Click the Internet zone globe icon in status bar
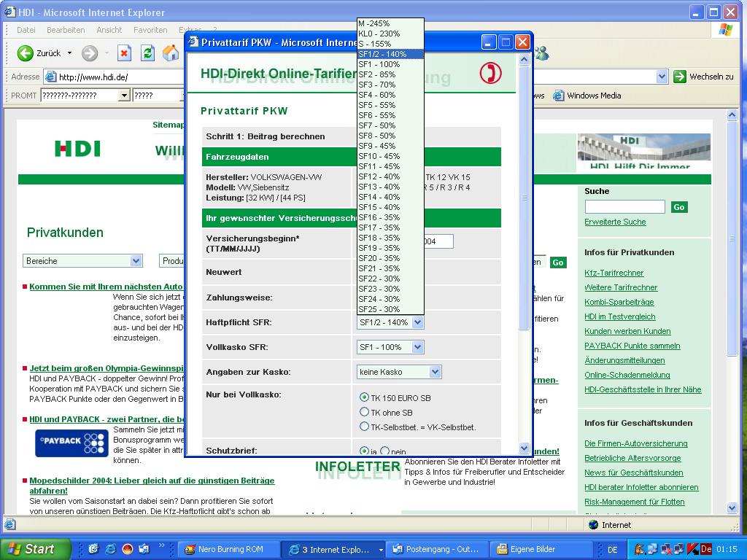 (593, 525)
